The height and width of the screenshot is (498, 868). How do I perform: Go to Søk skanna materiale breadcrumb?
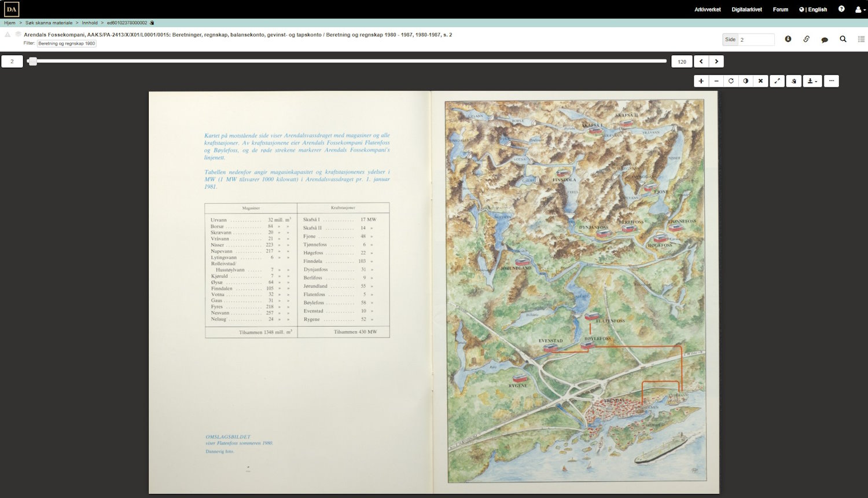click(49, 23)
